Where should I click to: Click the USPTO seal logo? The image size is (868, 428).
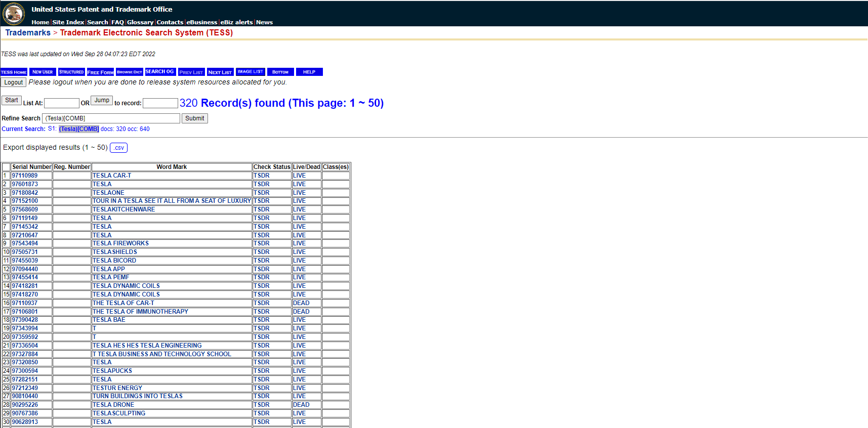click(14, 14)
